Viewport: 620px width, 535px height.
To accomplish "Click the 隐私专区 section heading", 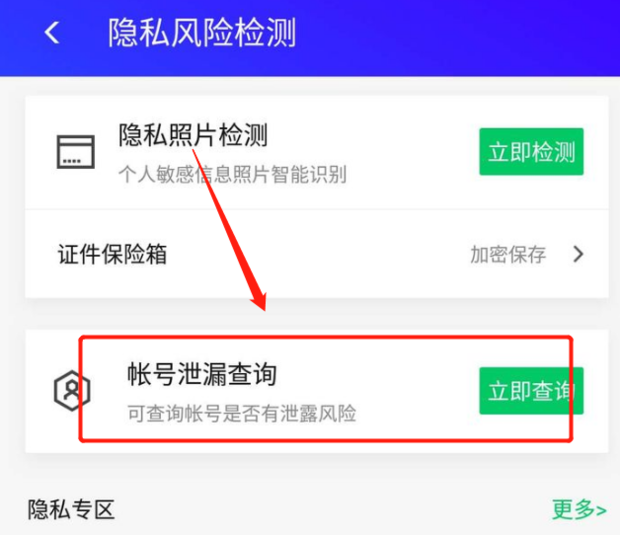I will (x=71, y=509).
